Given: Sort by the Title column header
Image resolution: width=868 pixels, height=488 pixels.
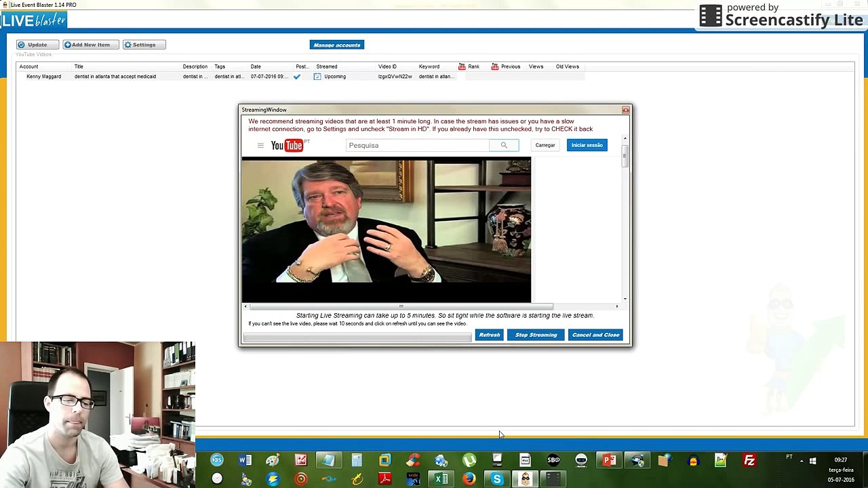Looking at the screenshot, I should pos(79,66).
